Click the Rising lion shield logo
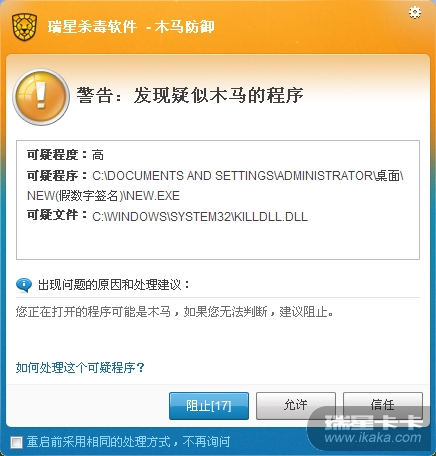 coord(24,27)
